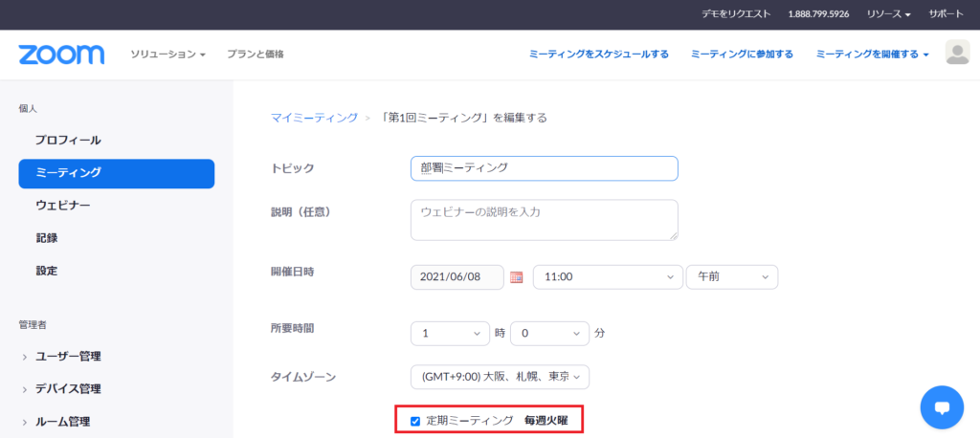The height and width of the screenshot is (438, 980).
Task: Select プロフィール in the sidebar
Action: tap(68, 141)
